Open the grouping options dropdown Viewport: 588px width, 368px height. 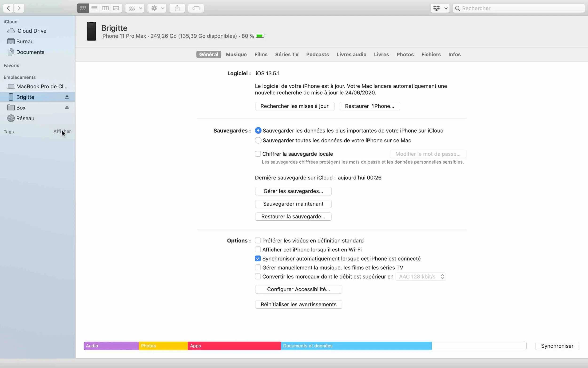(x=135, y=8)
